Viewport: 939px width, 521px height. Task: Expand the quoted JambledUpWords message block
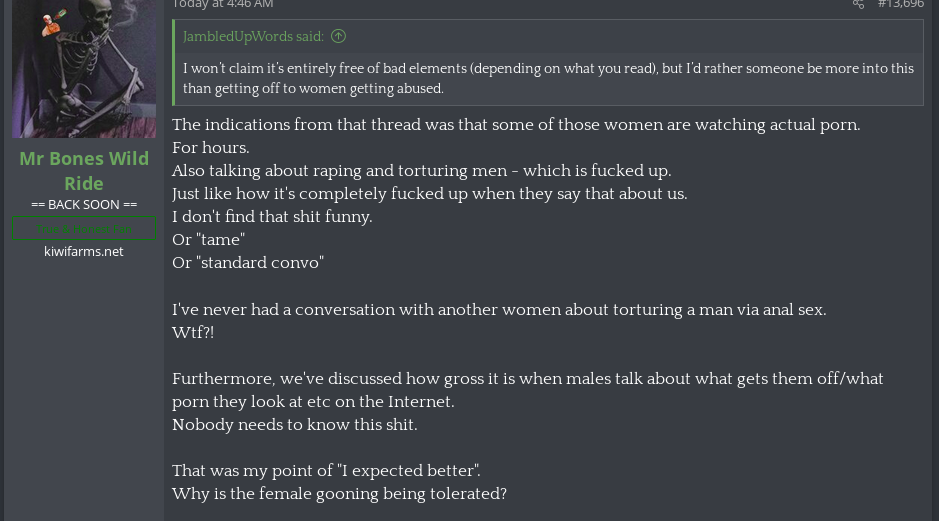tap(548, 63)
